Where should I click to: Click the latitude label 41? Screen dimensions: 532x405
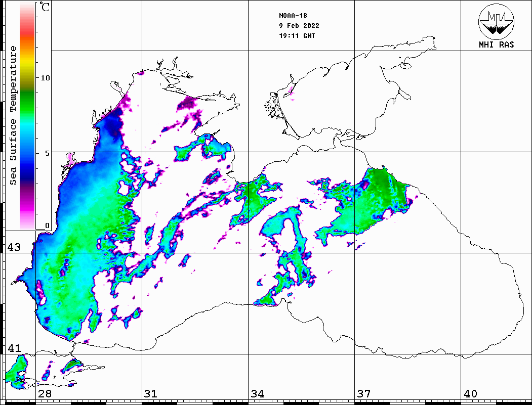coord(14,348)
